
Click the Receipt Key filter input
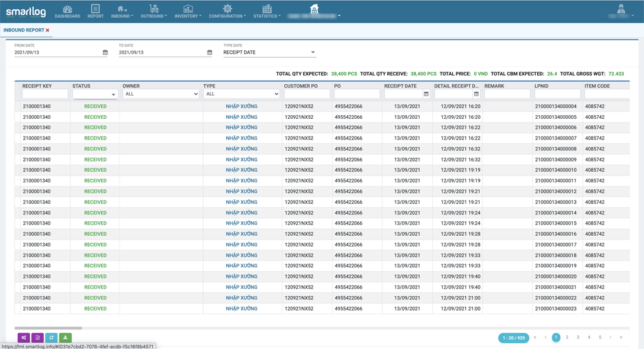tap(45, 94)
